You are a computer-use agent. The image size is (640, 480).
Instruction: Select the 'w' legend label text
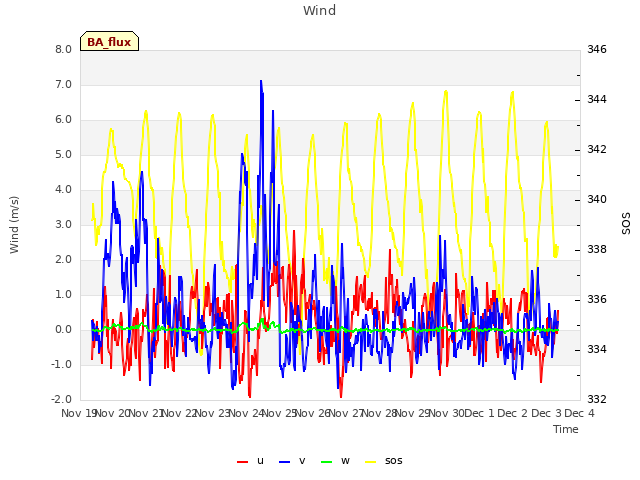(345, 461)
